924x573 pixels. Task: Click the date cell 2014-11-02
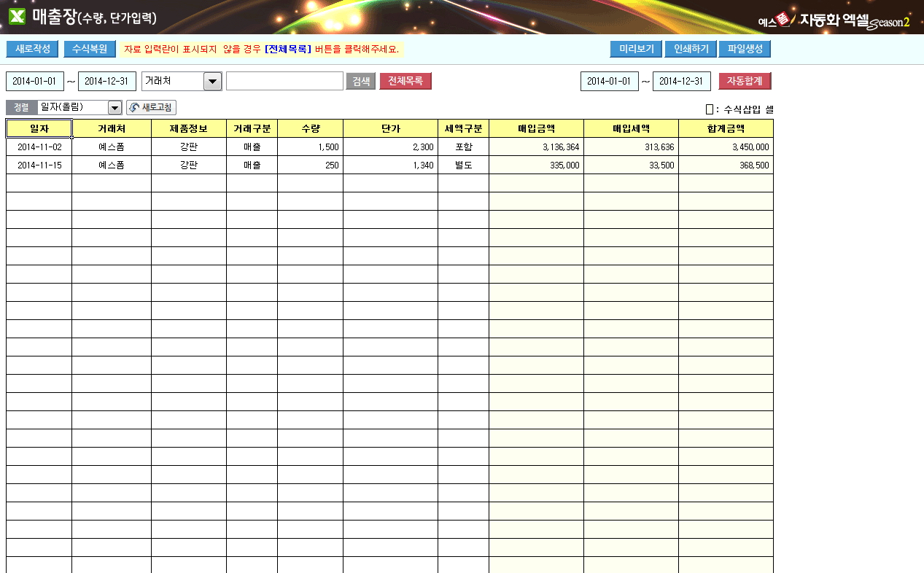[x=39, y=147]
